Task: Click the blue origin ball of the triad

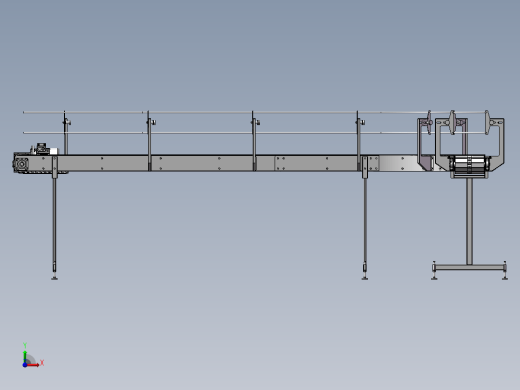Action: pyautogui.click(x=25, y=365)
